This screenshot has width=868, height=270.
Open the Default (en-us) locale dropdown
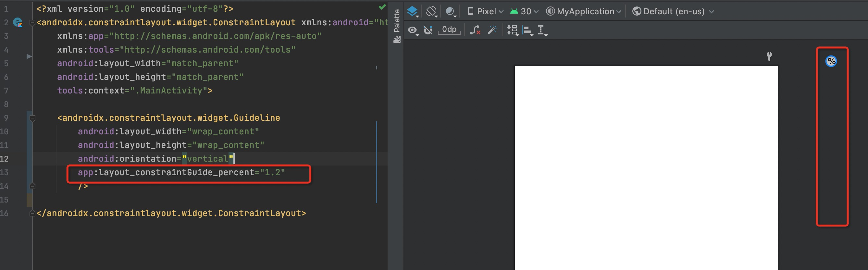pyautogui.click(x=673, y=11)
